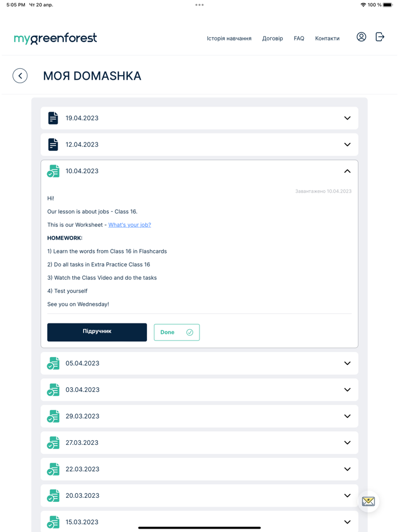This screenshot has width=399, height=532.
Task: Click the completed document icon for 20.03.2023
Action: 53,496
